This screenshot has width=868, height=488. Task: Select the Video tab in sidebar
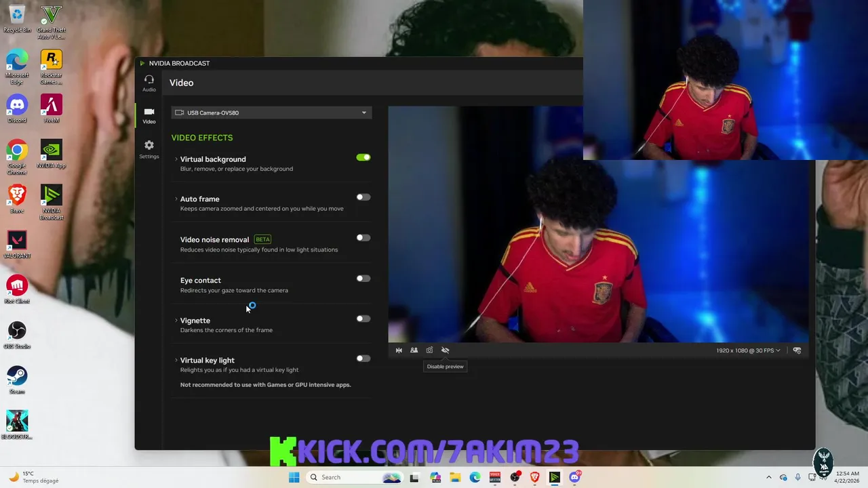coord(149,116)
